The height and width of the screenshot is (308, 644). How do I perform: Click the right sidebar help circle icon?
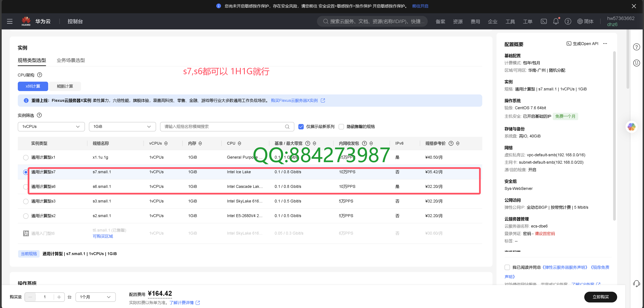point(636,47)
